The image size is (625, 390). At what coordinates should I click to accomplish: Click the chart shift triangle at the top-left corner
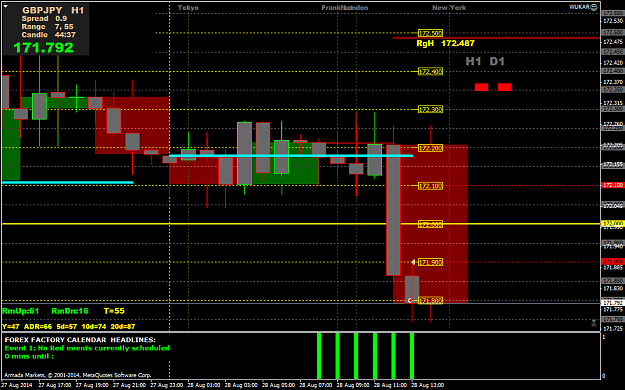6,6
